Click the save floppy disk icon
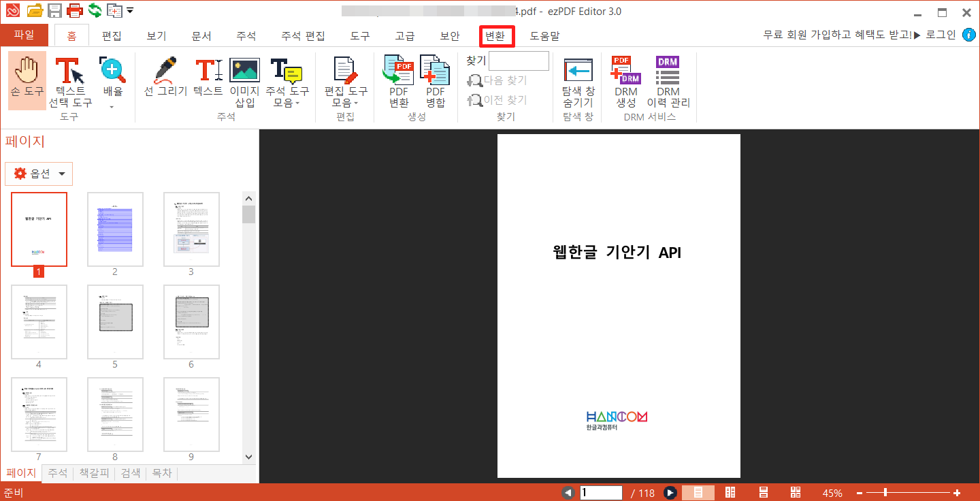Image resolution: width=980 pixels, height=501 pixels. tap(55, 10)
